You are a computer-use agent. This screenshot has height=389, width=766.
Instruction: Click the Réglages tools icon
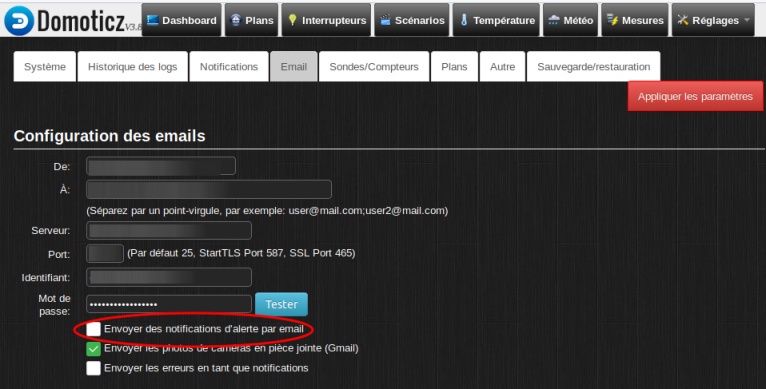[683, 20]
